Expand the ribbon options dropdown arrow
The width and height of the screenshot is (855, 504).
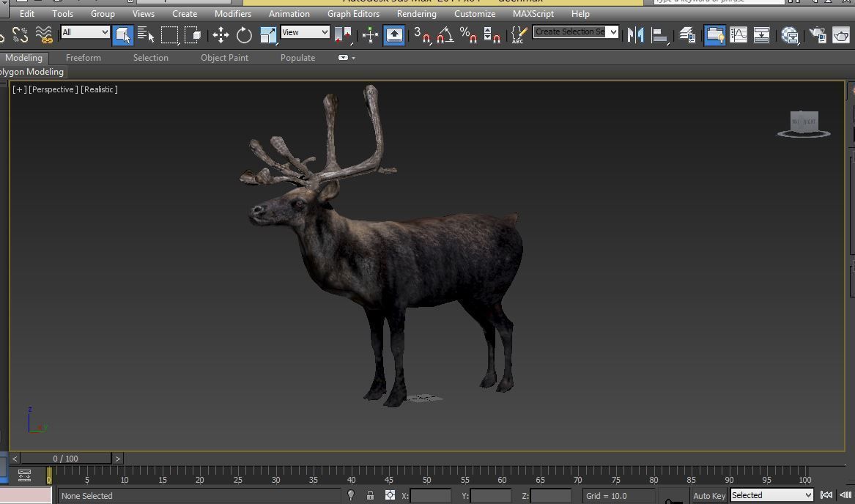click(x=353, y=58)
